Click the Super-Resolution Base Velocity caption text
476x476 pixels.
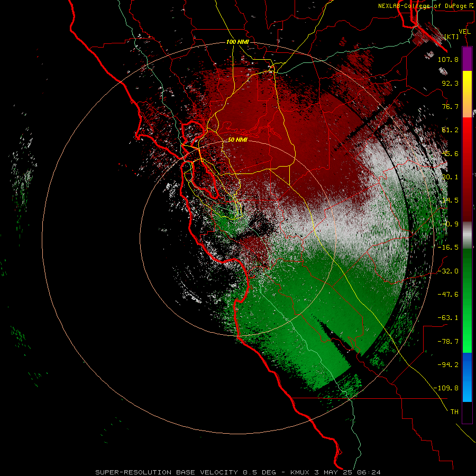[x=237, y=472]
